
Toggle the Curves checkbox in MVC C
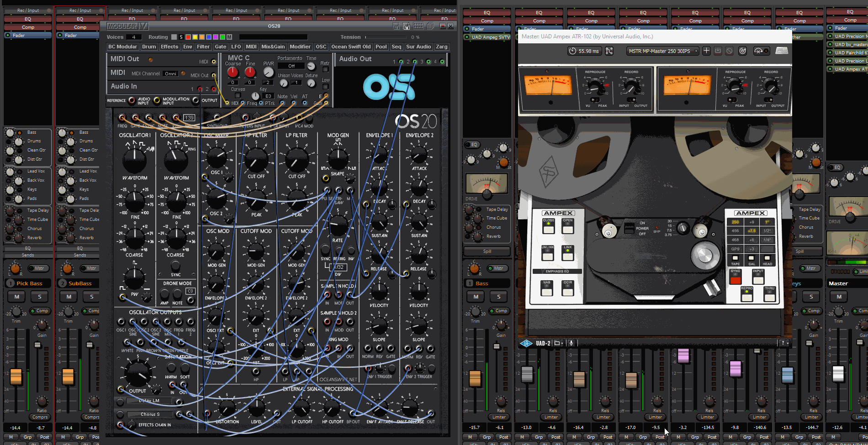tap(238, 95)
